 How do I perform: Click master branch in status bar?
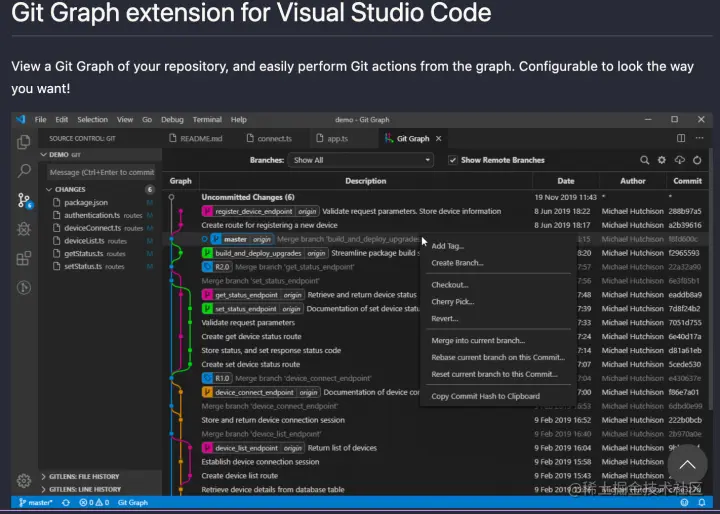point(36,503)
